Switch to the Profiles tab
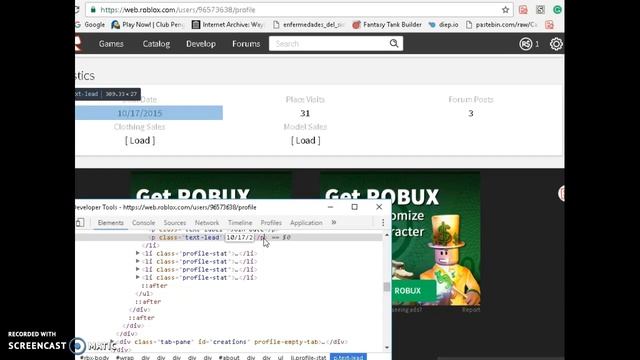 [x=271, y=223]
